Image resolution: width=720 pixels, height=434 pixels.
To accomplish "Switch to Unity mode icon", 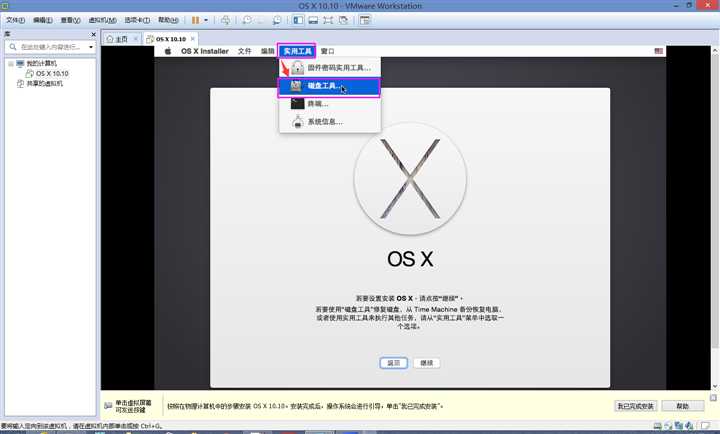I will point(343,20).
